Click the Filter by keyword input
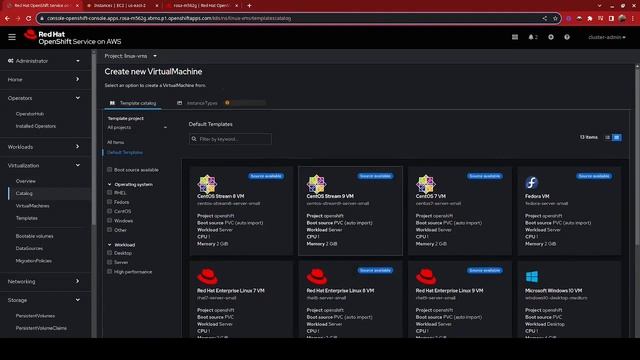This screenshot has height=360, width=640. [230, 139]
